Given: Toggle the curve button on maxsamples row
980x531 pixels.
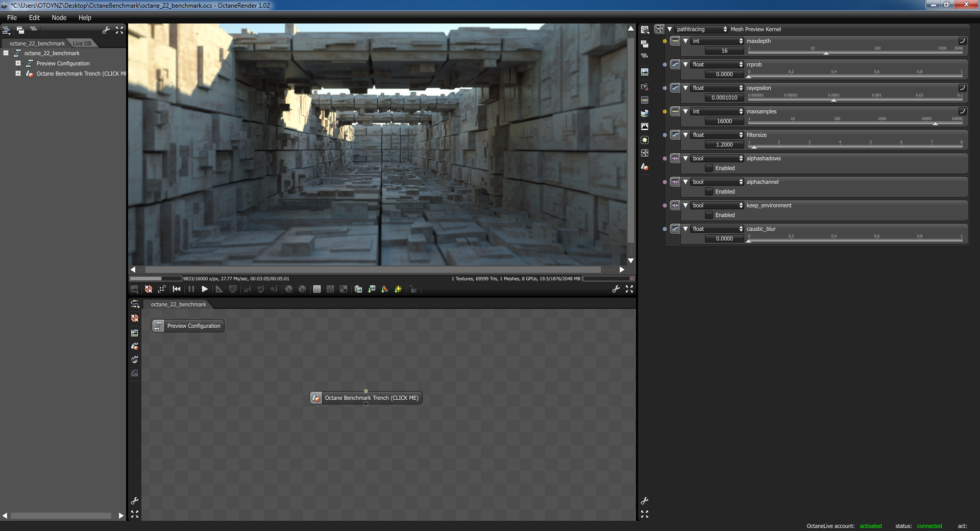Looking at the screenshot, I should [x=962, y=111].
